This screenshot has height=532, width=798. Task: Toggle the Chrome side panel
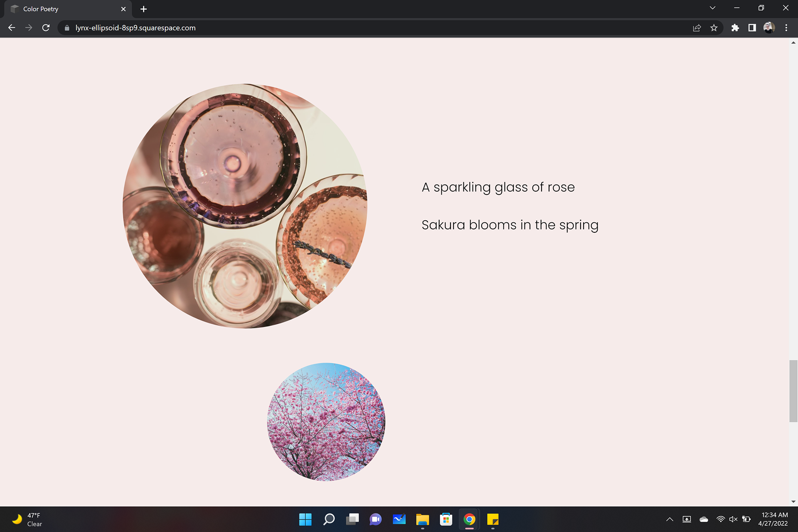point(752,28)
